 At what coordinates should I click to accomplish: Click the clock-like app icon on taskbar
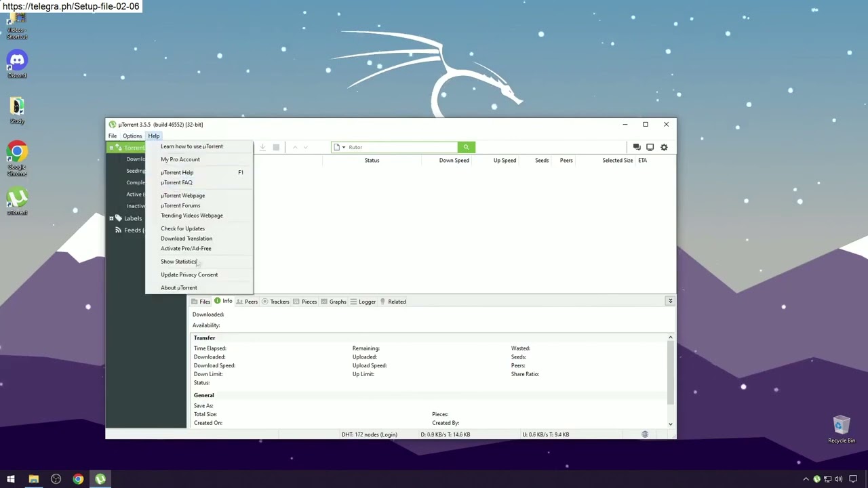tap(56, 479)
